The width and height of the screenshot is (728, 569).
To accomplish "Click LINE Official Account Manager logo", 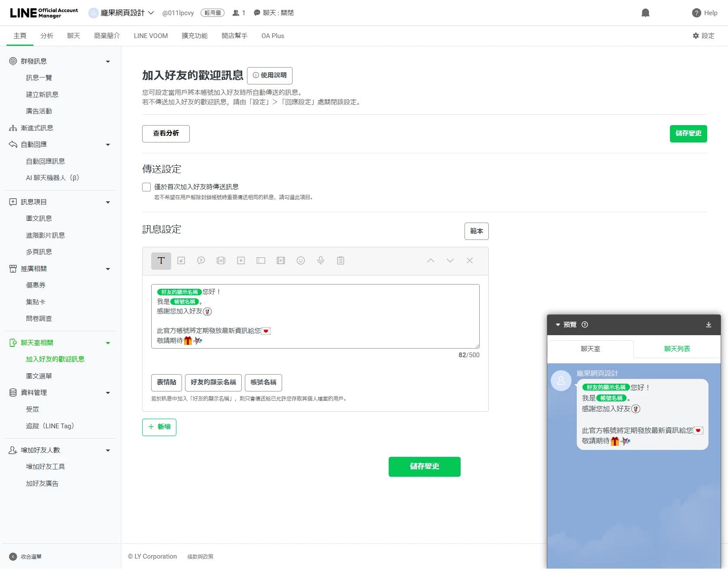I will pos(44,13).
